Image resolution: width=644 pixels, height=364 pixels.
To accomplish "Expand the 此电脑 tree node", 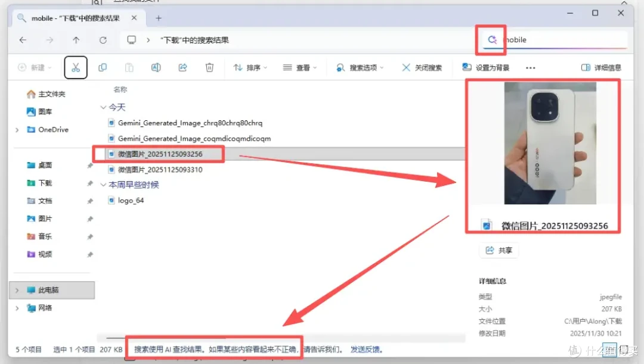I will (x=17, y=290).
